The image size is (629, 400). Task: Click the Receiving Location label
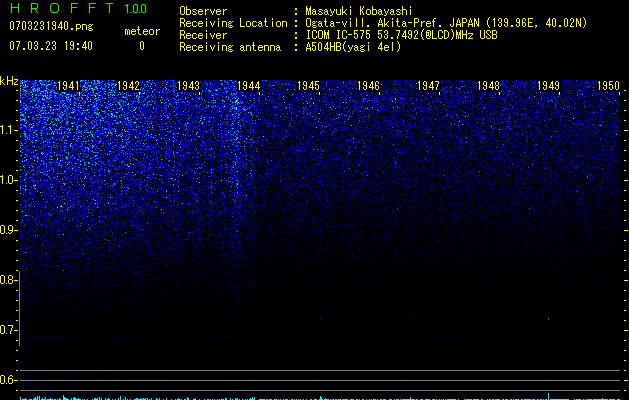pos(233,23)
